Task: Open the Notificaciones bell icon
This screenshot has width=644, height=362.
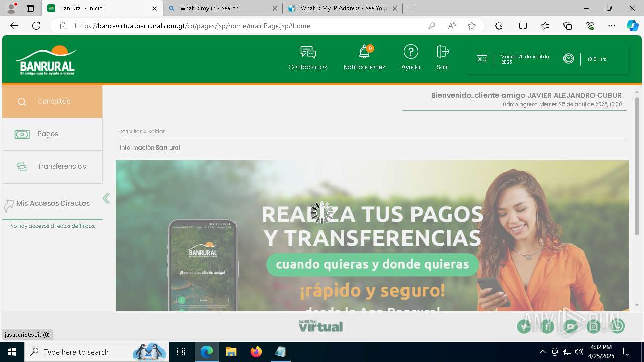Action: (365, 52)
